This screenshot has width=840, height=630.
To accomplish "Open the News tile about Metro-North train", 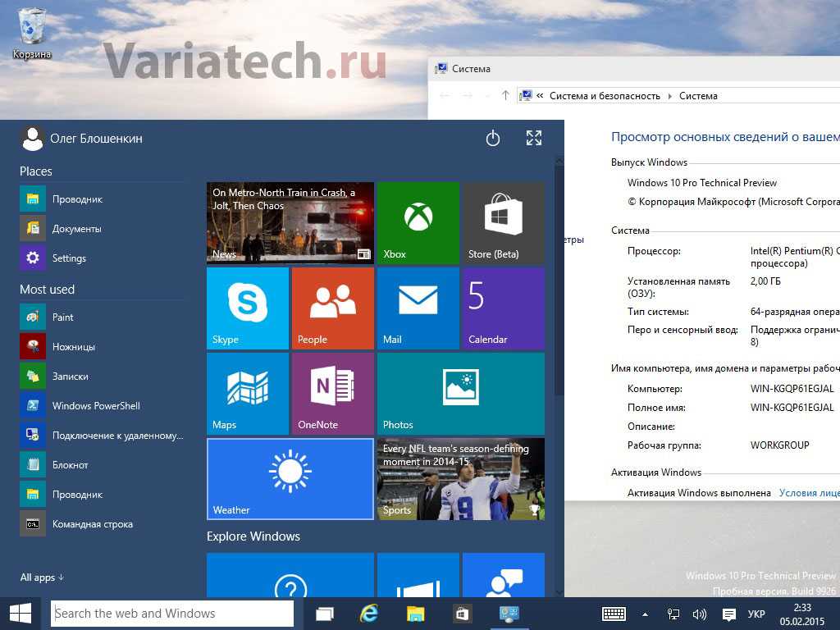I will coord(290,223).
